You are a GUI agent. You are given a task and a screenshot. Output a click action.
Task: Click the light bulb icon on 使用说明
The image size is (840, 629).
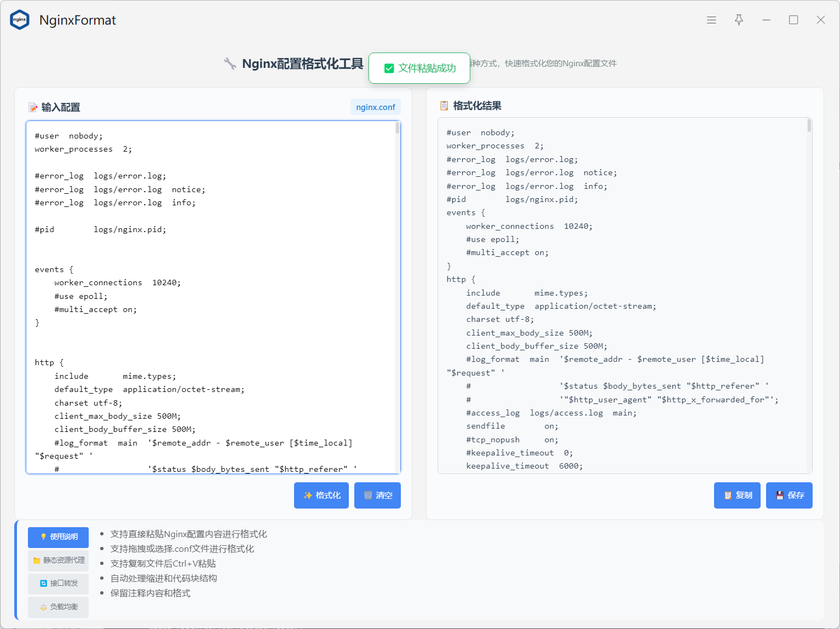click(43, 537)
